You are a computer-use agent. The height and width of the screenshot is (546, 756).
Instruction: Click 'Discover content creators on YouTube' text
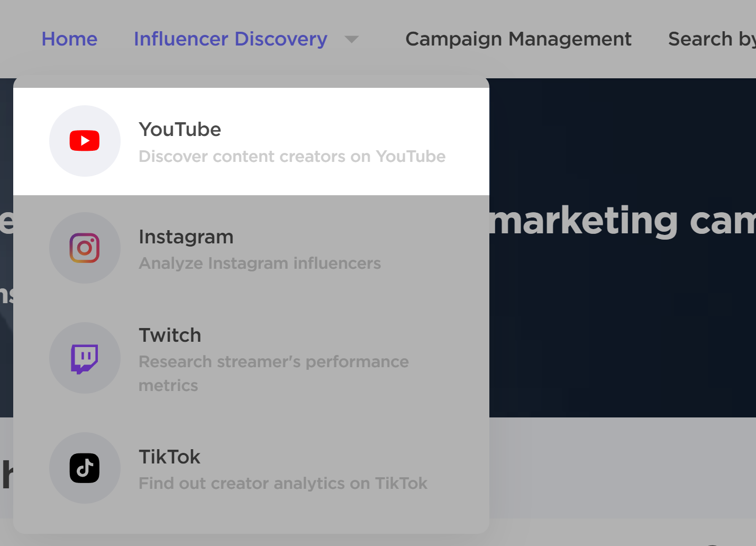click(292, 156)
